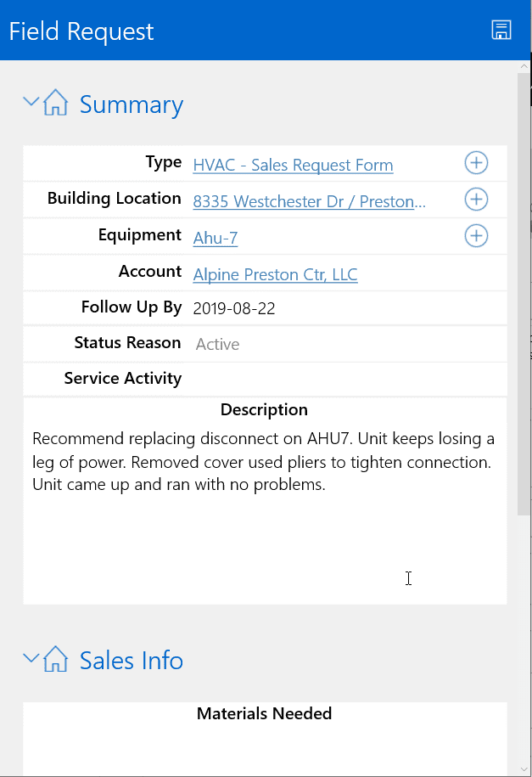532x777 pixels.
Task: Click the save icon in header
Action: click(501, 31)
